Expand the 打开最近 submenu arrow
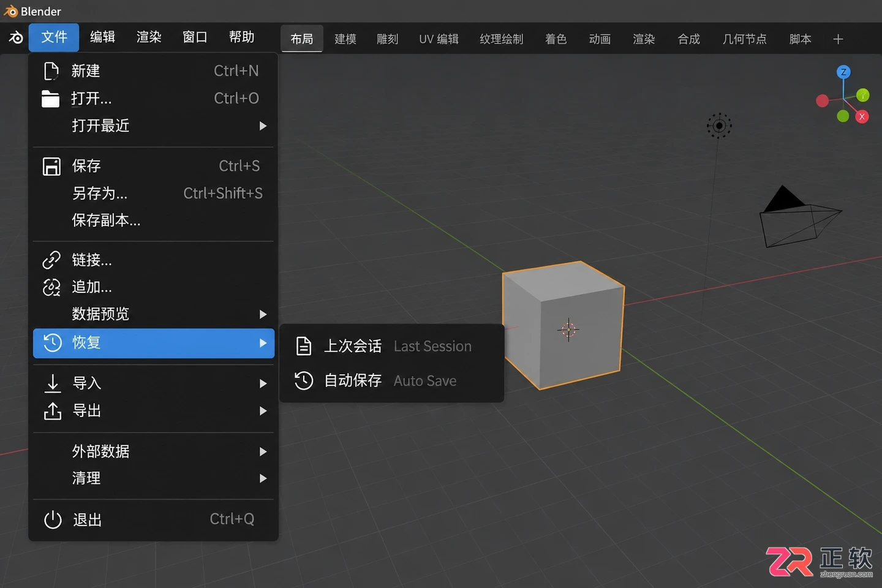 [263, 126]
